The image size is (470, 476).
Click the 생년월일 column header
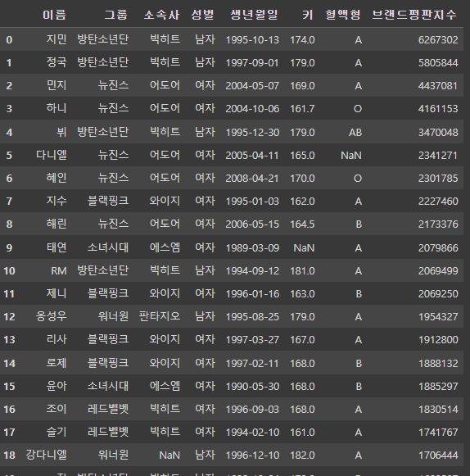[x=255, y=15]
